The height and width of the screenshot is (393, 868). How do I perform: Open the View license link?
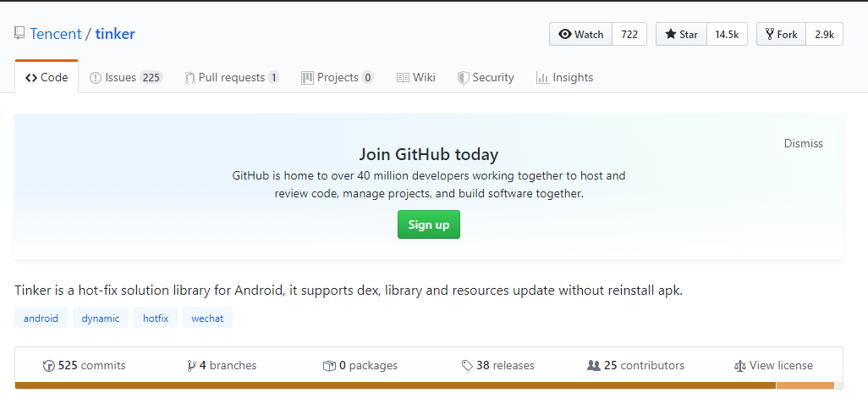point(773,365)
